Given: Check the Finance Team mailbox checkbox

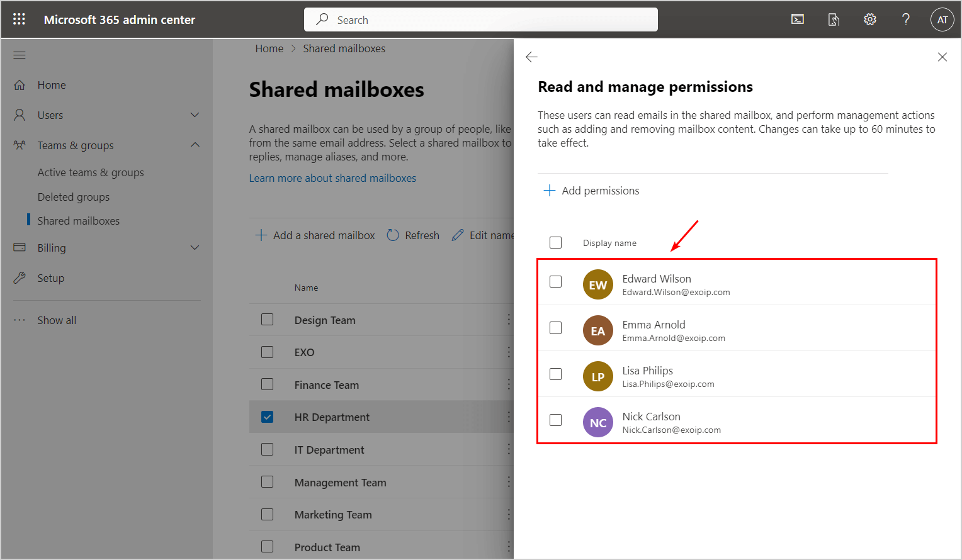Looking at the screenshot, I should 268,384.
